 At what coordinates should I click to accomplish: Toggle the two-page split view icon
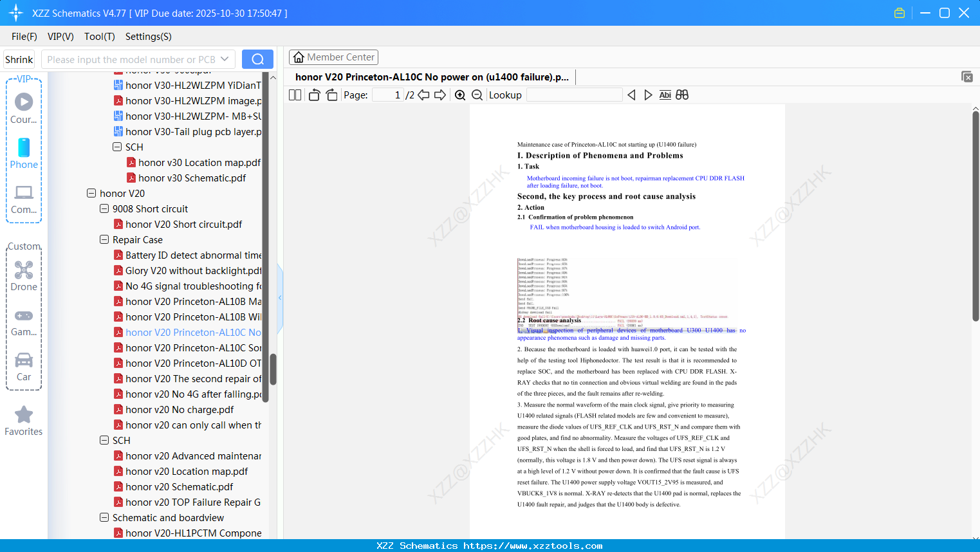[x=295, y=95]
